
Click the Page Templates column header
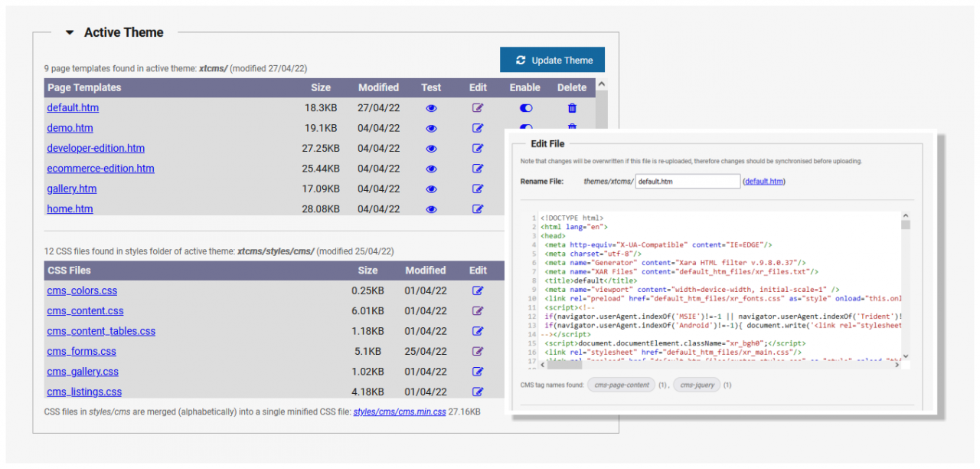pyautogui.click(x=84, y=87)
